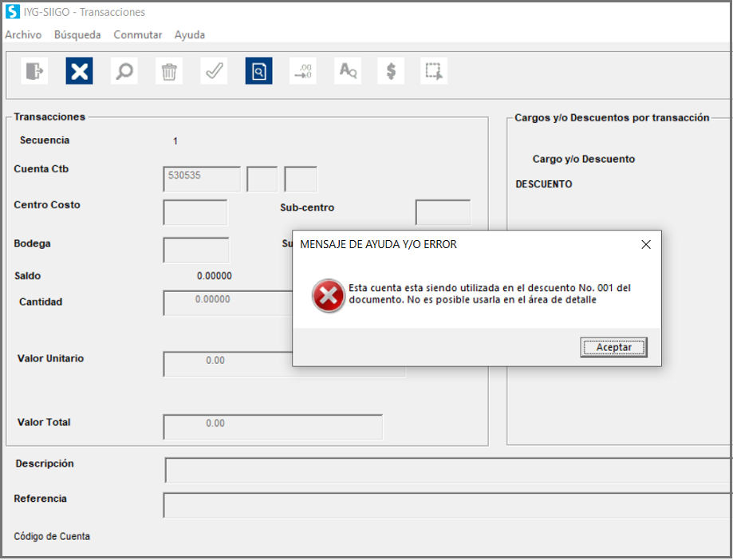Viewport: 733px width, 560px height.
Task: Click the dollar sign toolbar icon
Action: [391, 71]
